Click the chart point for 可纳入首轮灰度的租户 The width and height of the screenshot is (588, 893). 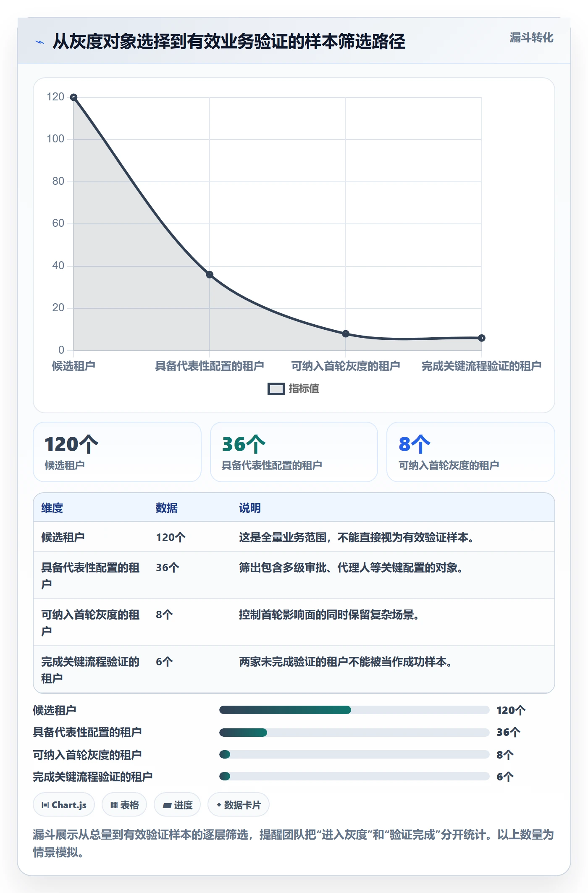pos(346,334)
